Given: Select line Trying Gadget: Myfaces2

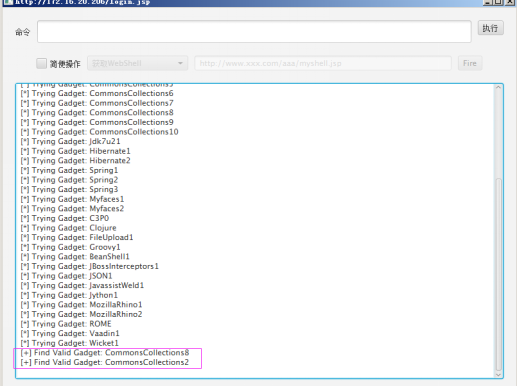Looking at the screenshot, I should pyautogui.click(x=72, y=209).
